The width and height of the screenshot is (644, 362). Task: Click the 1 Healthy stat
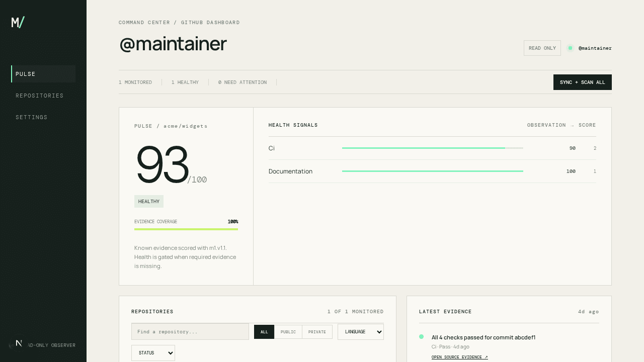pyautogui.click(x=185, y=82)
